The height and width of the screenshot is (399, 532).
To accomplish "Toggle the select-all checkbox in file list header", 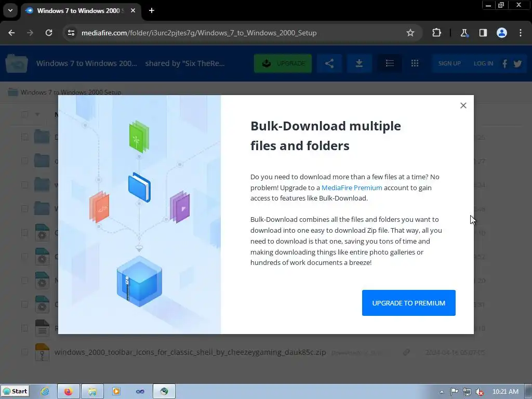I will (24, 114).
